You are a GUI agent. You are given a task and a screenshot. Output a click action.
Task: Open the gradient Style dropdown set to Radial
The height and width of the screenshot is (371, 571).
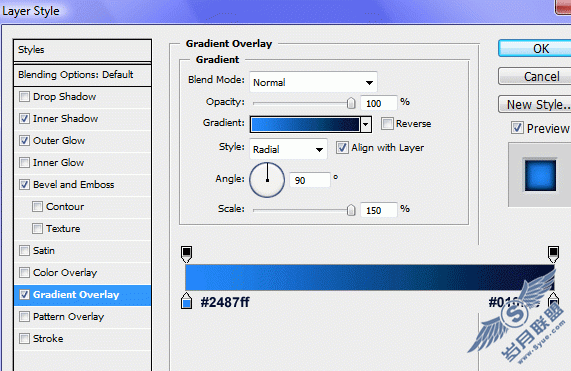(x=288, y=149)
